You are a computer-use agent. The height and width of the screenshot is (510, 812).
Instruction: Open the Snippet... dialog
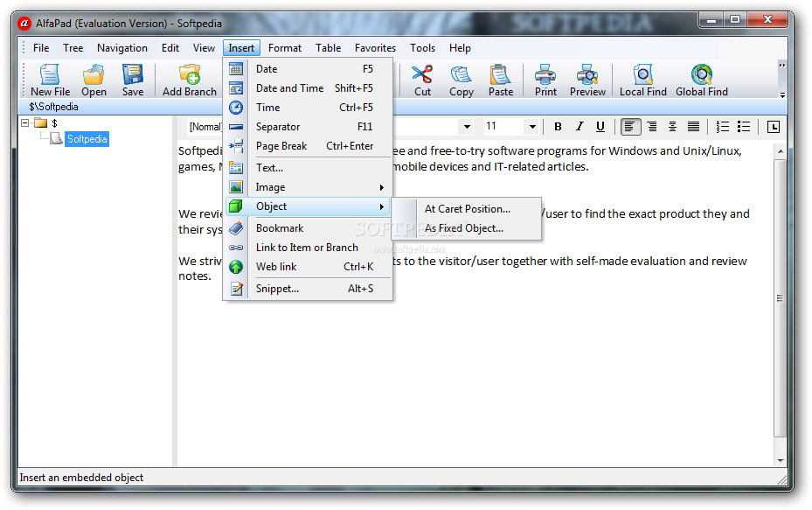point(309,288)
